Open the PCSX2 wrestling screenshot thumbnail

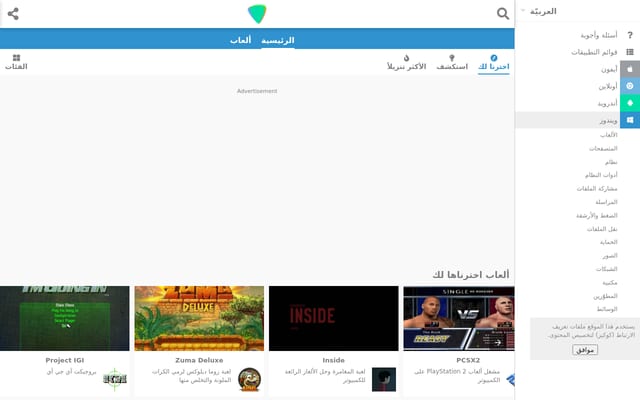coord(459,318)
